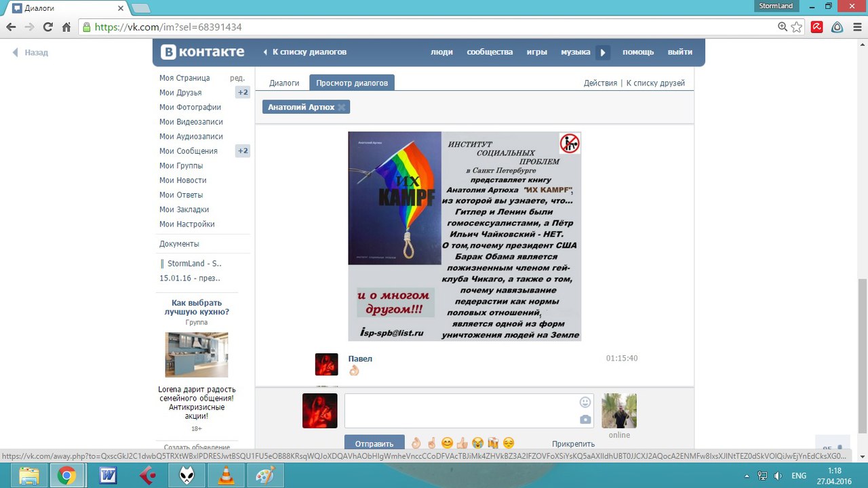Click the +2 messages counter badge
Image resolution: width=868 pixels, height=488 pixels.
coord(243,151)
